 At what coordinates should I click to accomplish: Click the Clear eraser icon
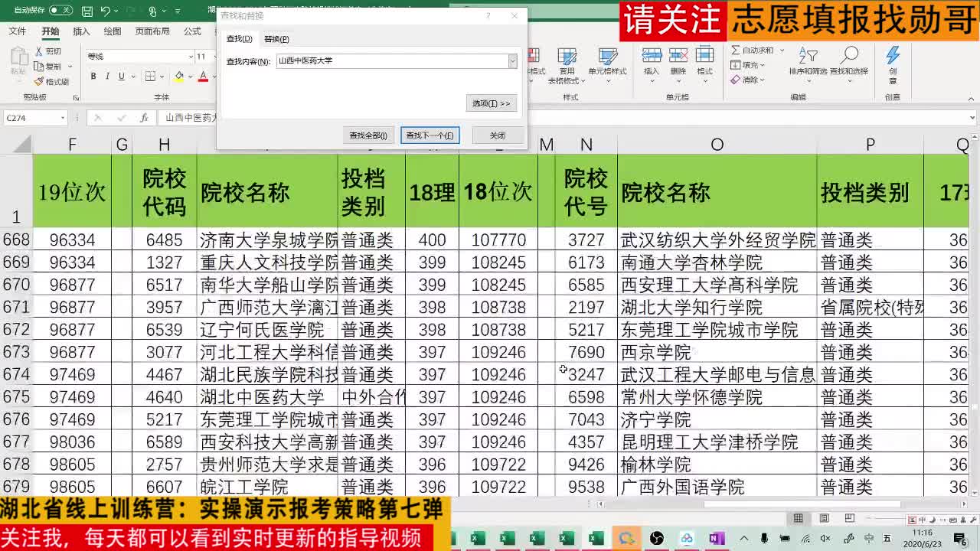pos(735,80)
